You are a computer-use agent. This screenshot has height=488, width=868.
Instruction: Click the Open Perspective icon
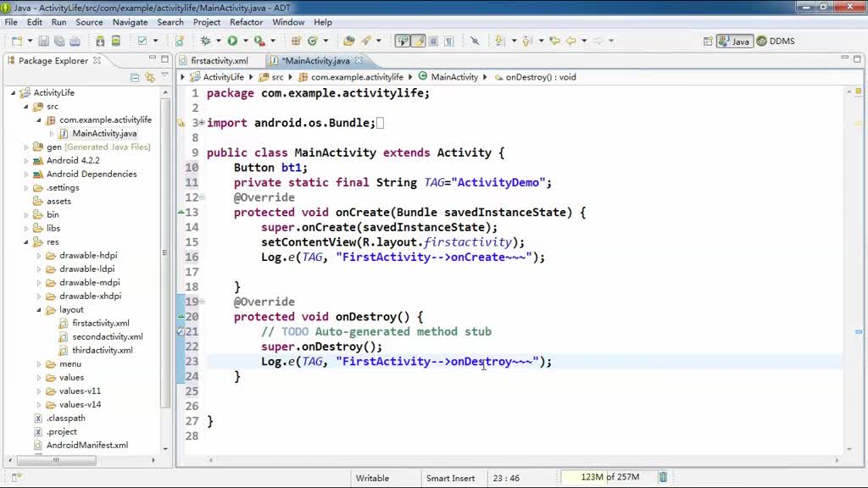(x=708, y=41)
